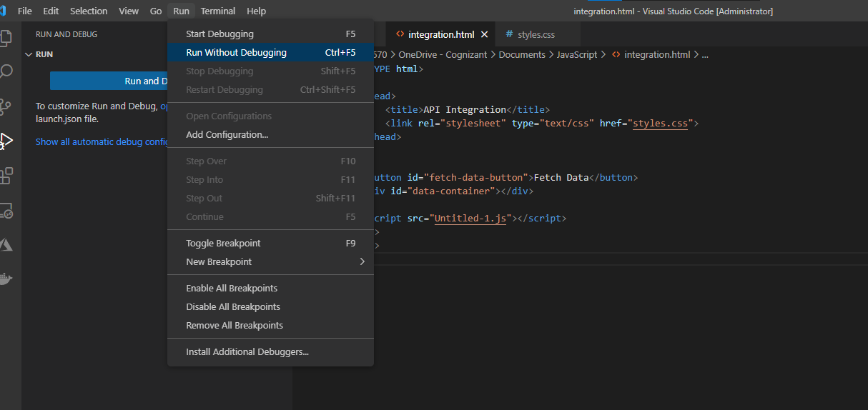Choose Start Debugging

coord(270,34)
